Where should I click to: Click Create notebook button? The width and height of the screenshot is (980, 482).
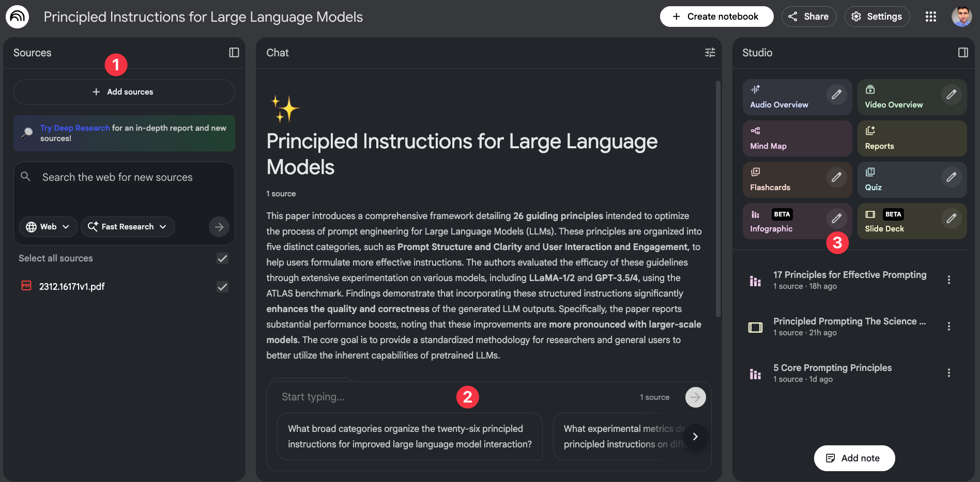click(716, 17)
